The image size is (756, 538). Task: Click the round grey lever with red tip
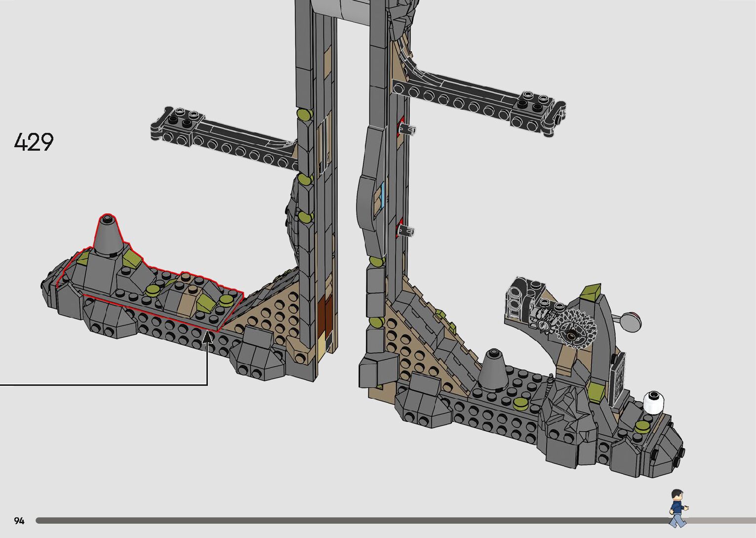(x=631, y=321)
